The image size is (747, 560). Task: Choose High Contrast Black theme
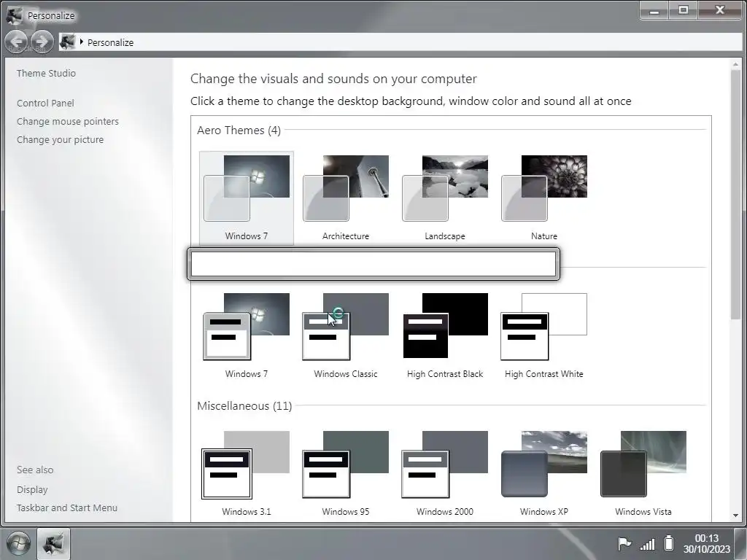pos(444,335)
